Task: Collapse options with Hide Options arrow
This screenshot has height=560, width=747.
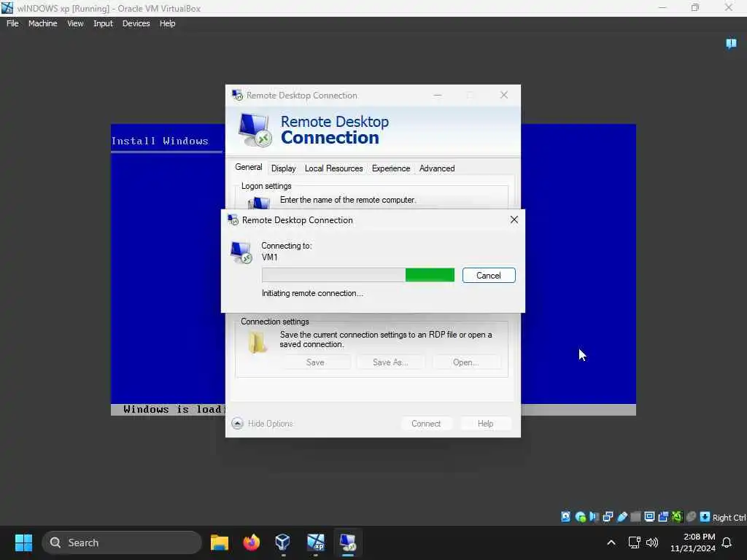Action: [x=237, y=424]
